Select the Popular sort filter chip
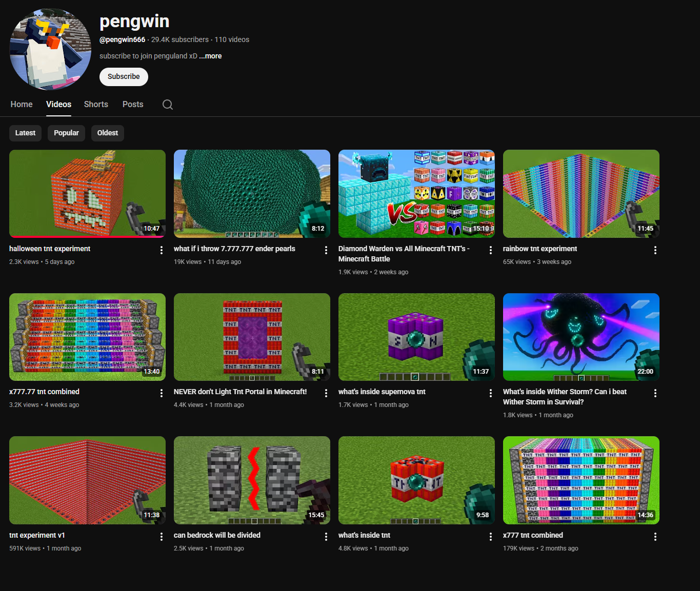This screenshot has height=591, width=700. tap(66, 133)
